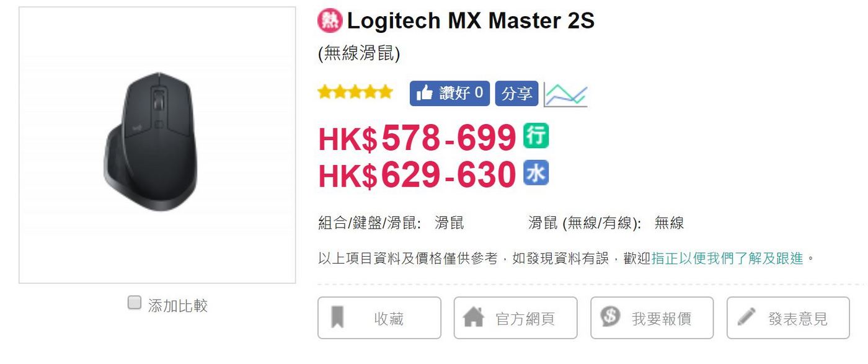Click the house icon for 官方網頁
Viewport: 868px width, 364px height.
coord(474,317)
